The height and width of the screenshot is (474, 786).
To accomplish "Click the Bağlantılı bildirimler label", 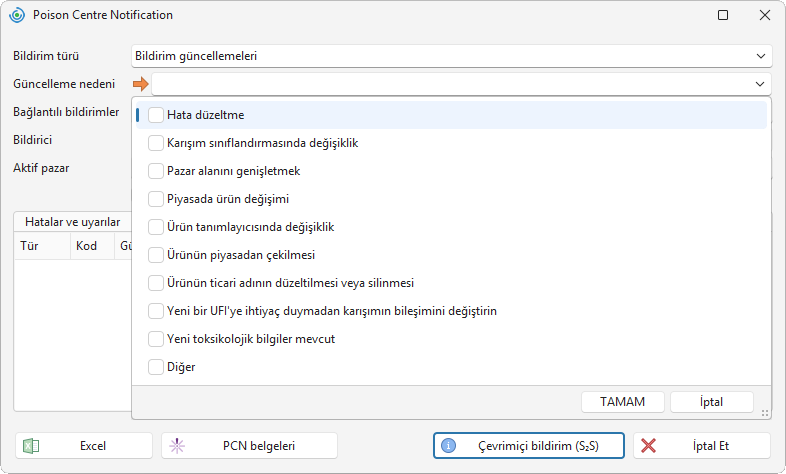I will point(66,112).
